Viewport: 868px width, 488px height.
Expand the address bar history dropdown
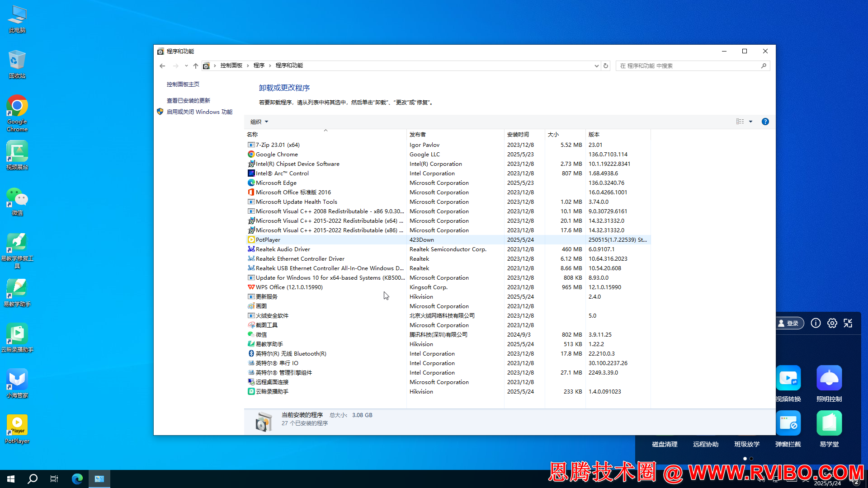point(596,66)
